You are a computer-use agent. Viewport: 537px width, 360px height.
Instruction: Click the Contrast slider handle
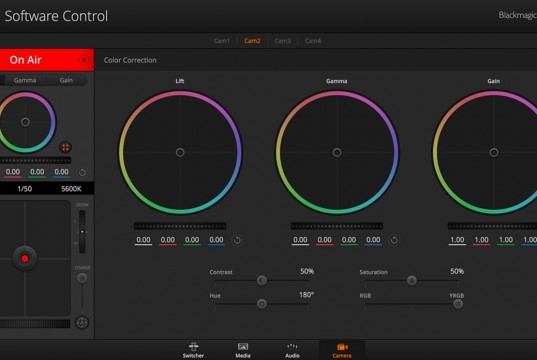(x=262, y=281)
